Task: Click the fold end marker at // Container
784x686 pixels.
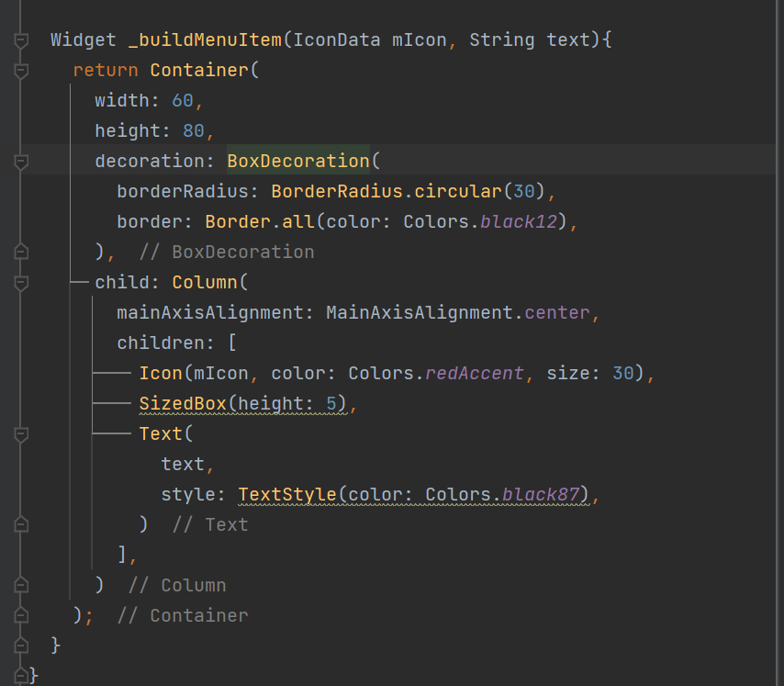Action: 21,615
